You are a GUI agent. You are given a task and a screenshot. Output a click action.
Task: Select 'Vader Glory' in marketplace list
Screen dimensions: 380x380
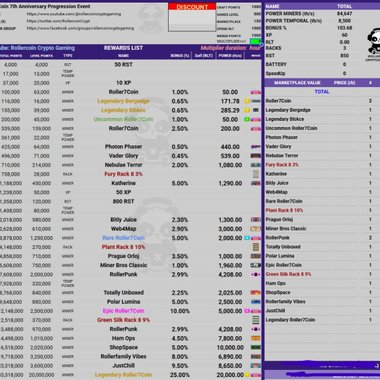(278, 146)
